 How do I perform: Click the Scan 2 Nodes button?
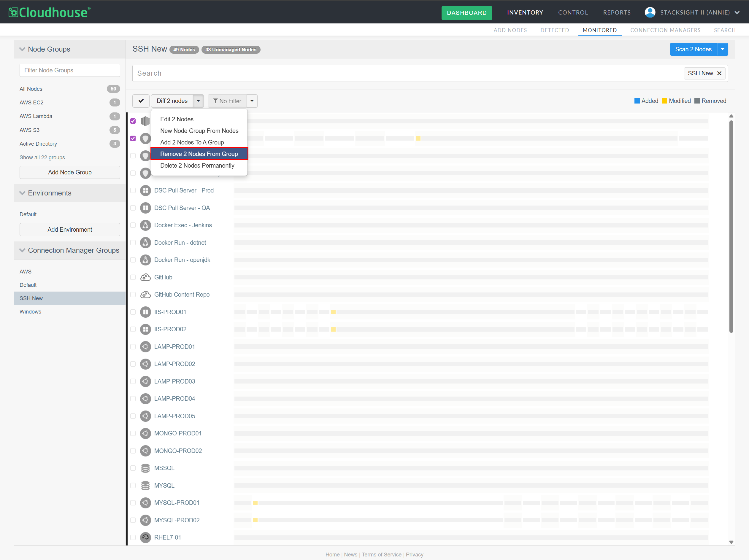pyautogui.click(x=693, y=49)
